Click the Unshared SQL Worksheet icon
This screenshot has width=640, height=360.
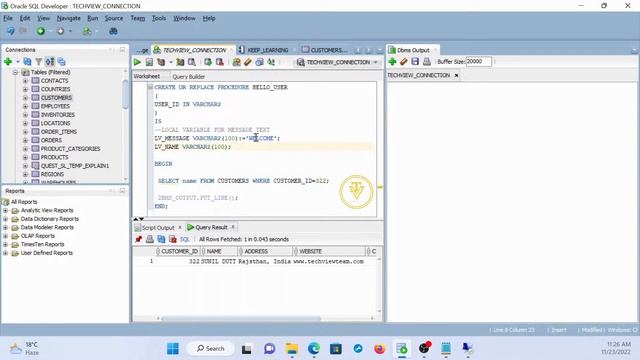(x=236, y=62)
